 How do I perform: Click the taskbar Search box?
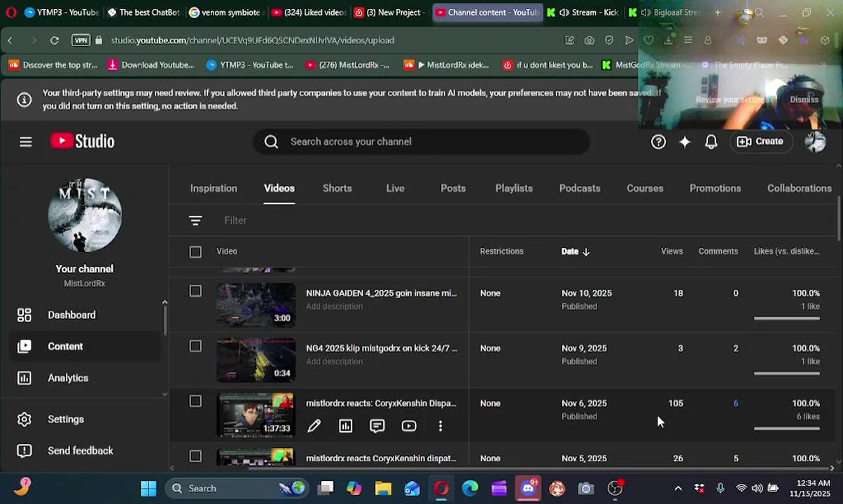tap(238, 489)
